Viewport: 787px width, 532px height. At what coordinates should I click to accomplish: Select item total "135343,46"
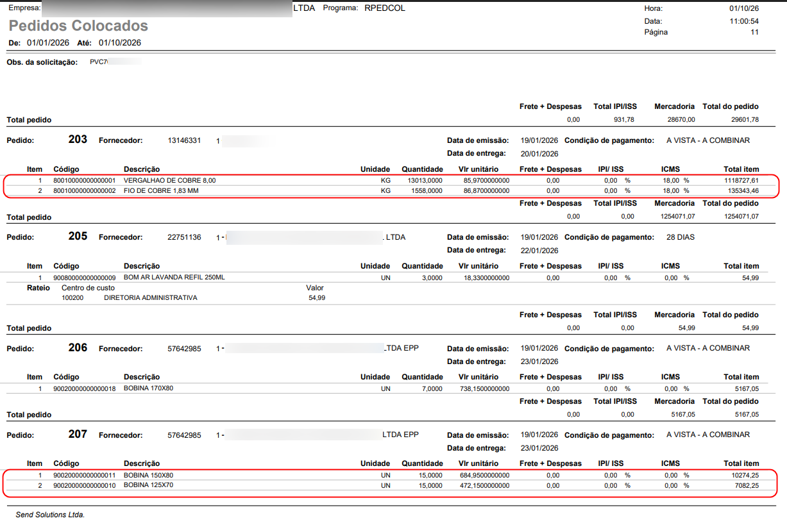point(743,191)
